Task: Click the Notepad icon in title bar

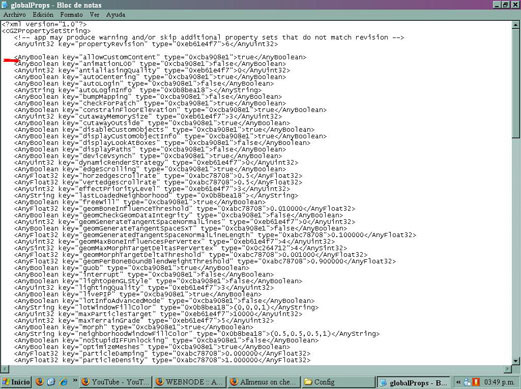Action: (4, 5)
